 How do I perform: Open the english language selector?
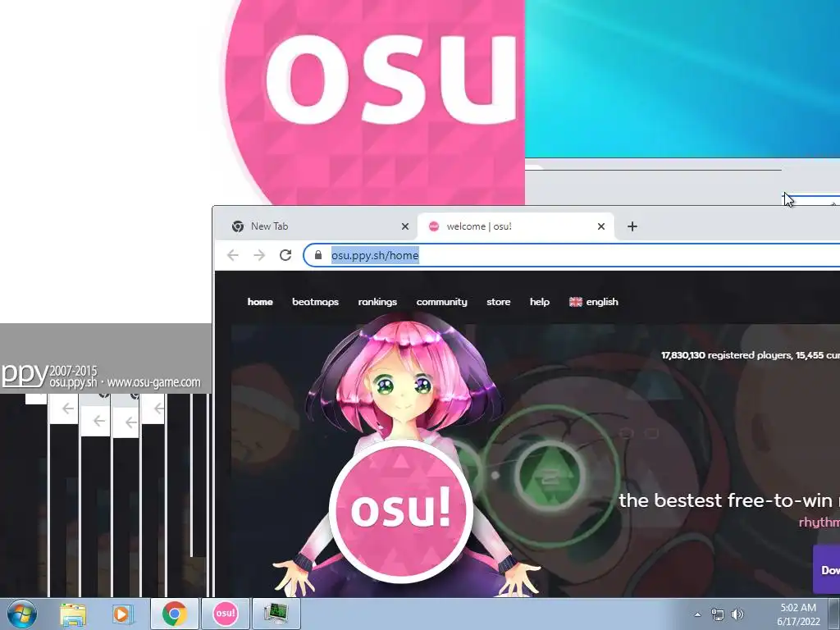(x=594, y=302)
